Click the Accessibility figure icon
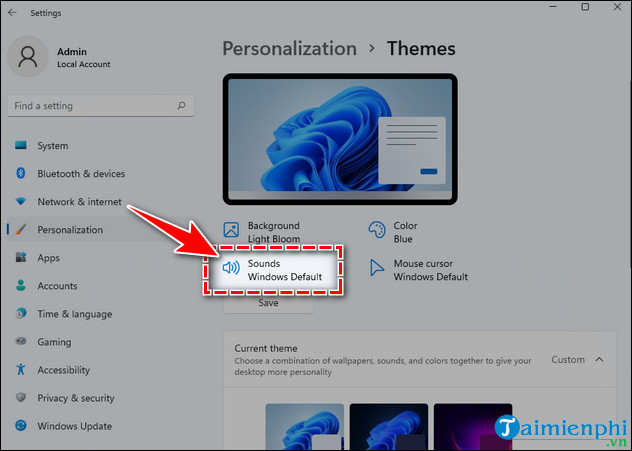The height and width of the screenshot is (451, 632). point(21,369)
